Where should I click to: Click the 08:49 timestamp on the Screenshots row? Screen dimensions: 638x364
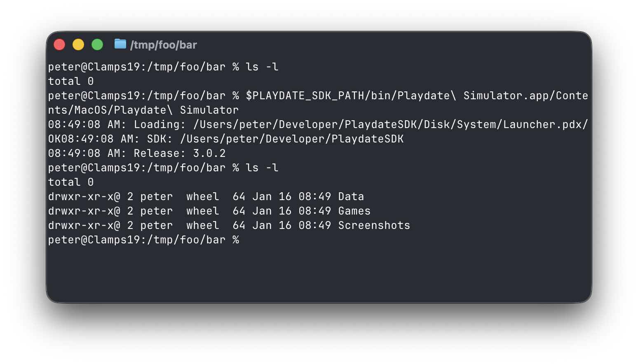click(x=315, y=225)
